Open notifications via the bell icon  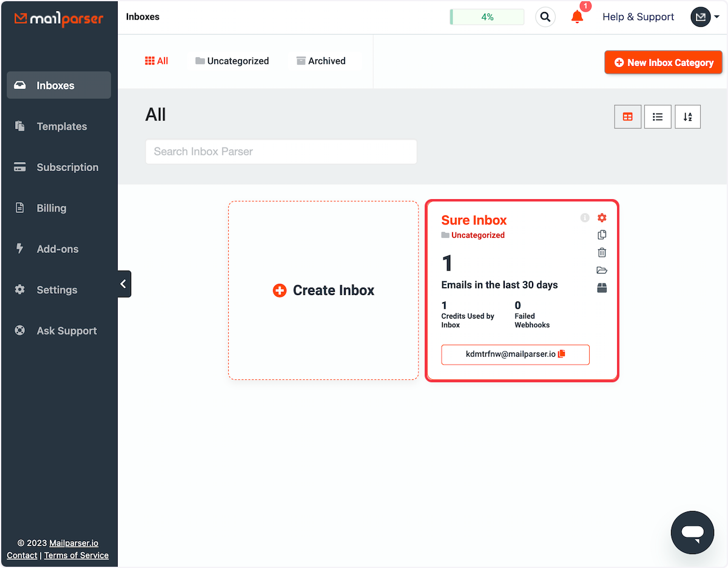pos(577,17)
